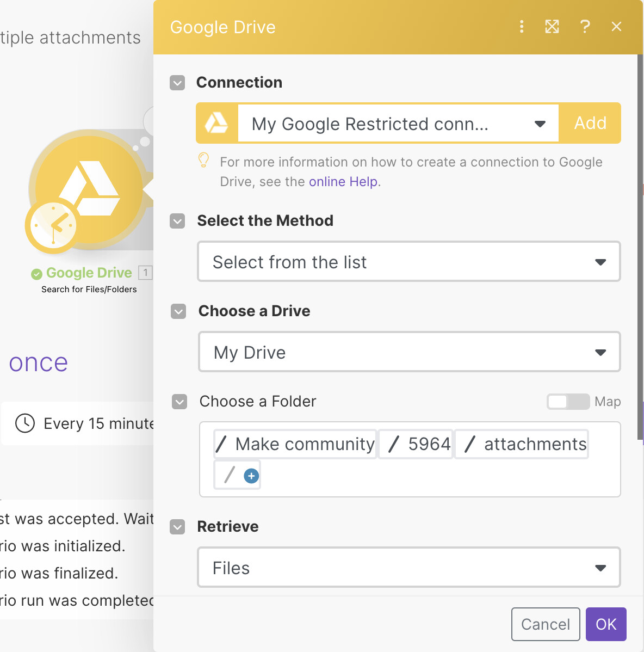Open the Retrieve dropdown showing Files
Screen dimensions: 644x652
click(409, 567)
